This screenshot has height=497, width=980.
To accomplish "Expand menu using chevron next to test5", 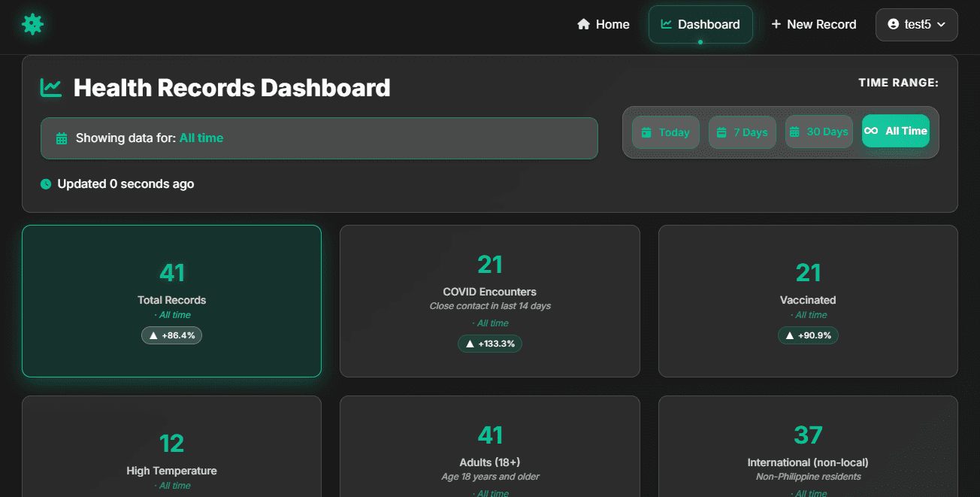I will pyautogui.click(x=941, y=25).
